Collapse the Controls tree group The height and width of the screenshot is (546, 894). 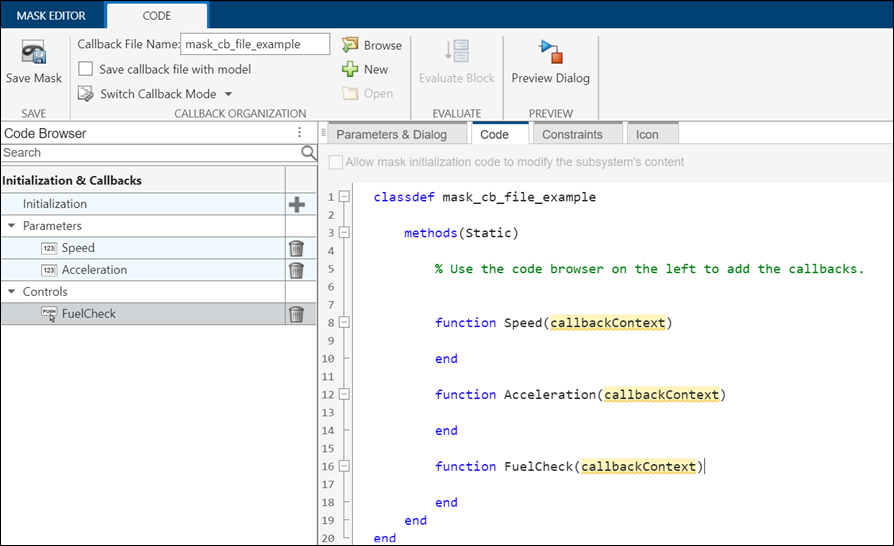[11, 292]
